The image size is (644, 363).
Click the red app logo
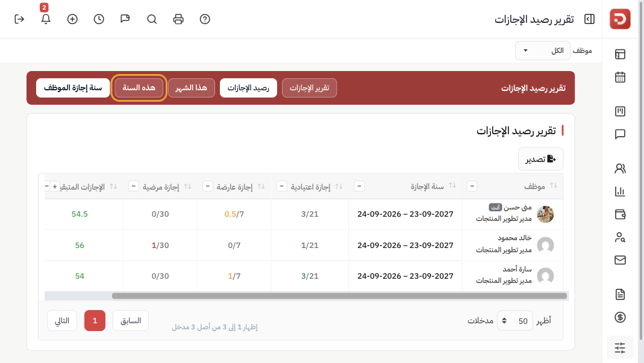coord(620,19)
